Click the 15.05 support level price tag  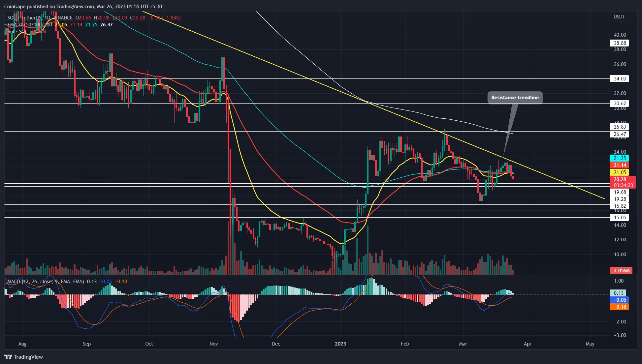pyautogui.click(x=620, y=218)
